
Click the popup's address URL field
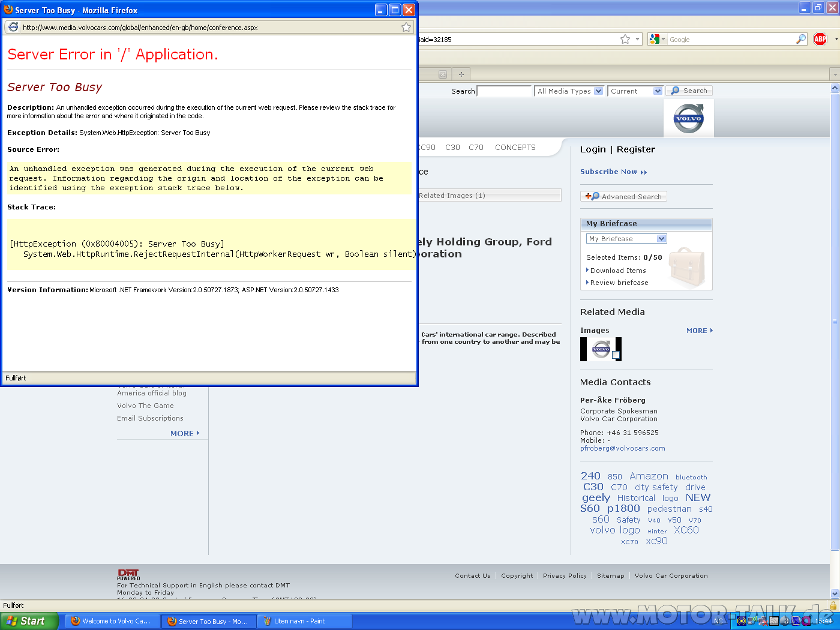pyautogui.click(x=210, y=28)
